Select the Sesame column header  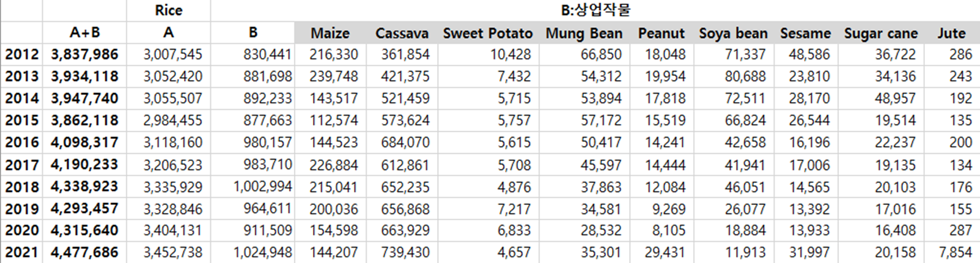(x=806, y=33)
